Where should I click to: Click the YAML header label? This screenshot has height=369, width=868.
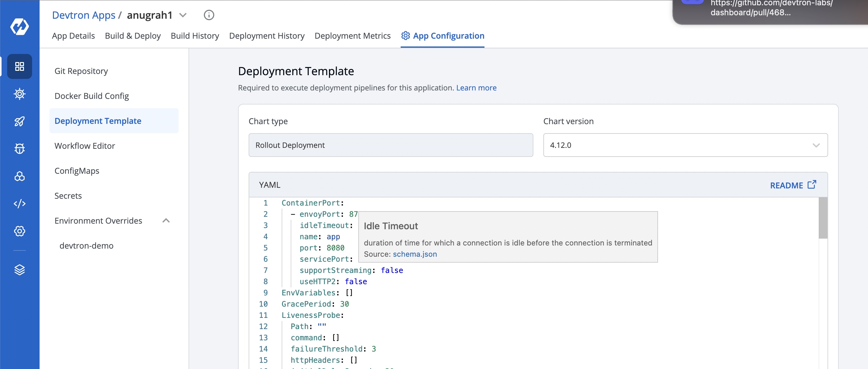click(x=269, y=185)
